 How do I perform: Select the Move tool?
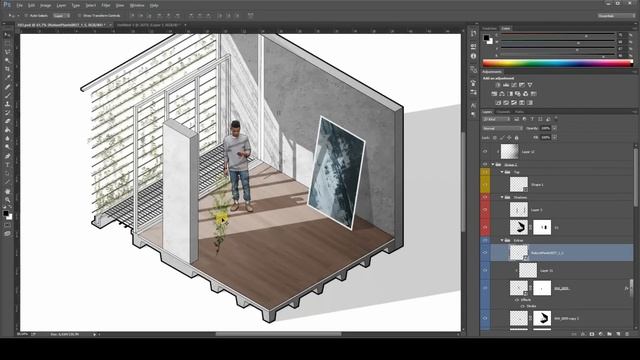(x=7, y=35)
